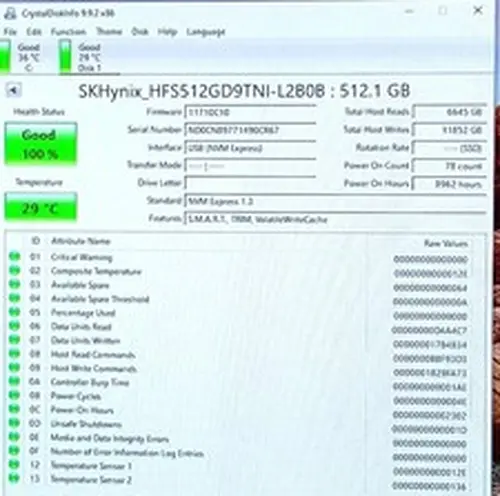Select the Data Units Written attribute name
This screenshot has height=496, width=500.
(x=85, y=340)
